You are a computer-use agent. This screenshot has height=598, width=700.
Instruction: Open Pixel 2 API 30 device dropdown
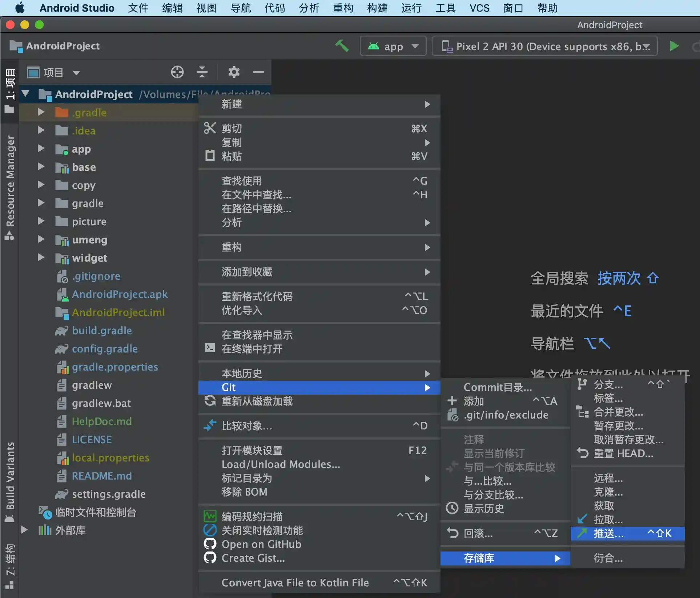(545, 46)
